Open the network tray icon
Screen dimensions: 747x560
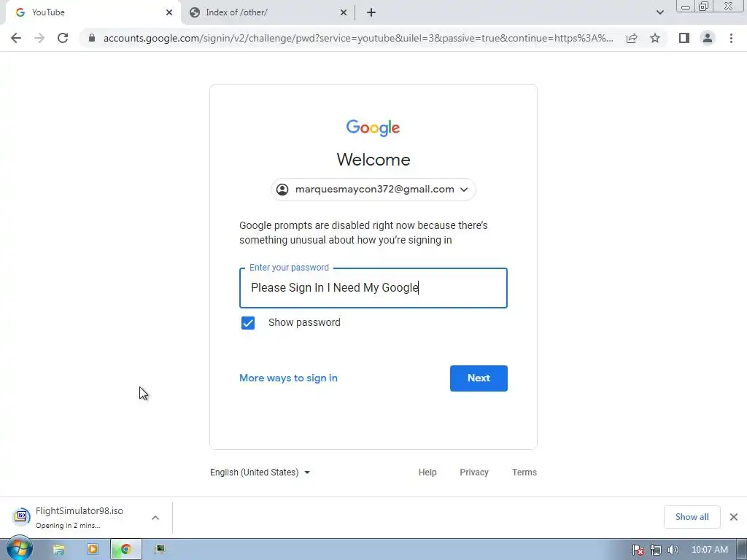(656, 550)
